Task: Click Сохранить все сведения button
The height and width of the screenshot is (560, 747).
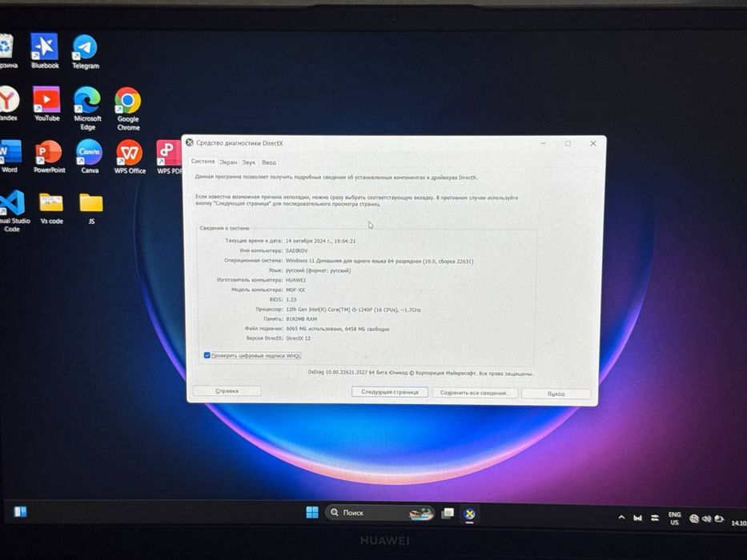Action: coord(475,393)
